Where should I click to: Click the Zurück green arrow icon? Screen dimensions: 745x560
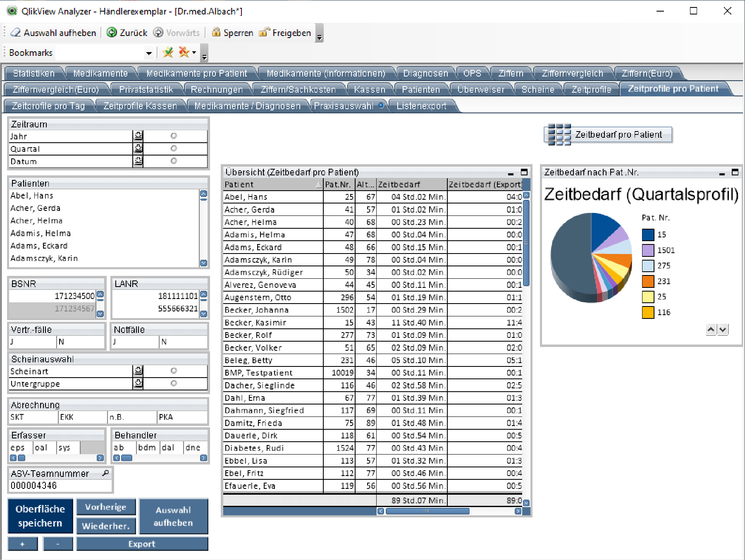(112, 33)
